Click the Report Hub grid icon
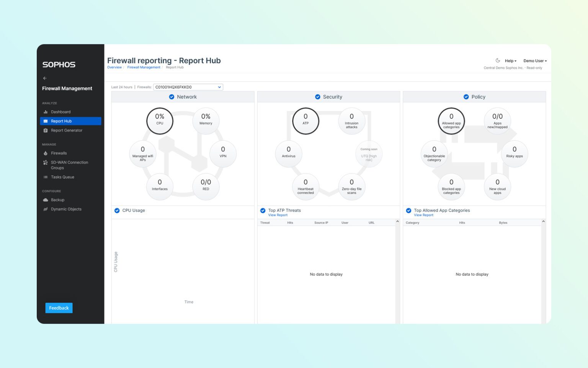 tap(45, 121)
